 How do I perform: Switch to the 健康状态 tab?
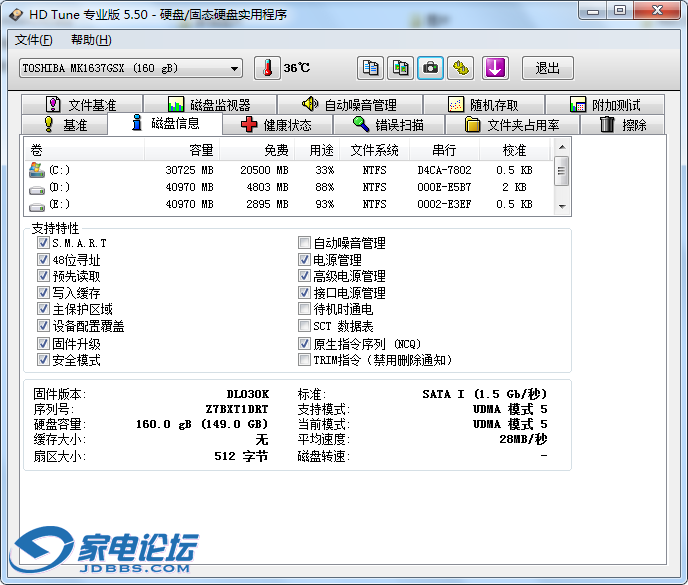276,125
